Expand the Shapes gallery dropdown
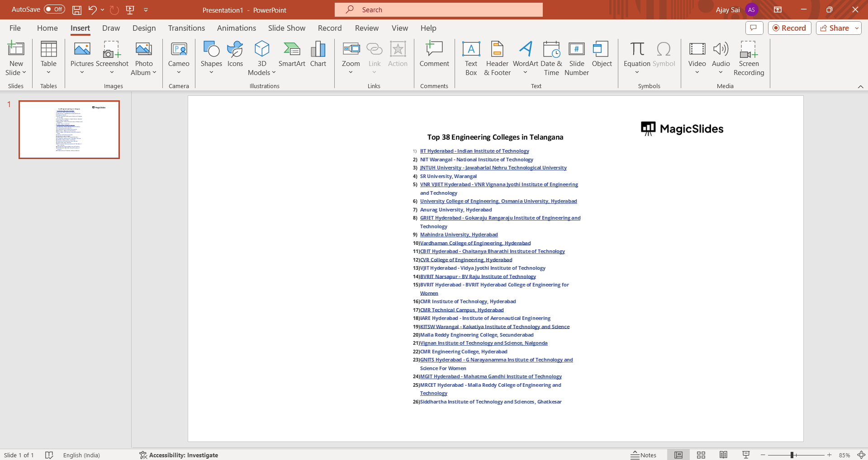Screen dimensions: 868x460 (211, 72)
